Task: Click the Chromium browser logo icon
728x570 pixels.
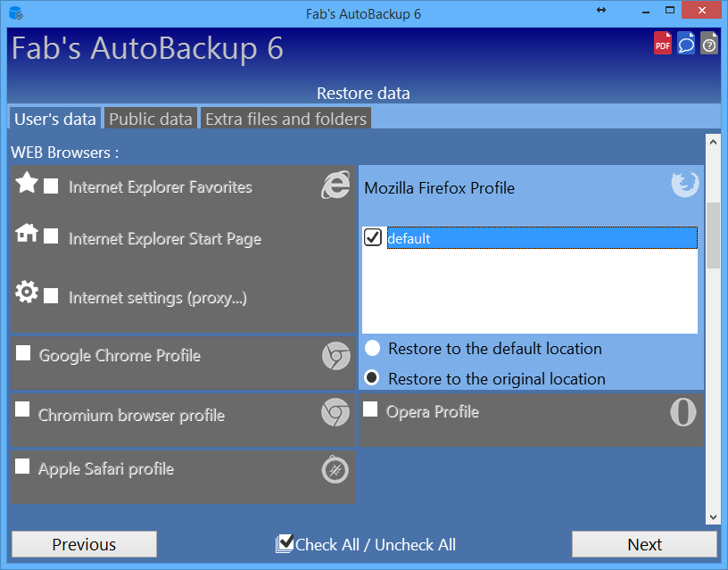Action: click(335, 412)
